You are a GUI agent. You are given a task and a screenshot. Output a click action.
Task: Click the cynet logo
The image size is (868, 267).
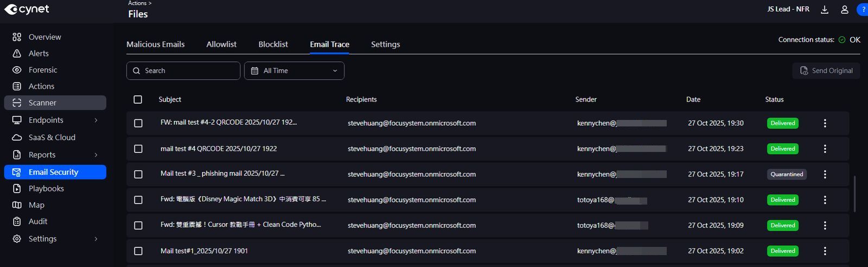(27, 9)
